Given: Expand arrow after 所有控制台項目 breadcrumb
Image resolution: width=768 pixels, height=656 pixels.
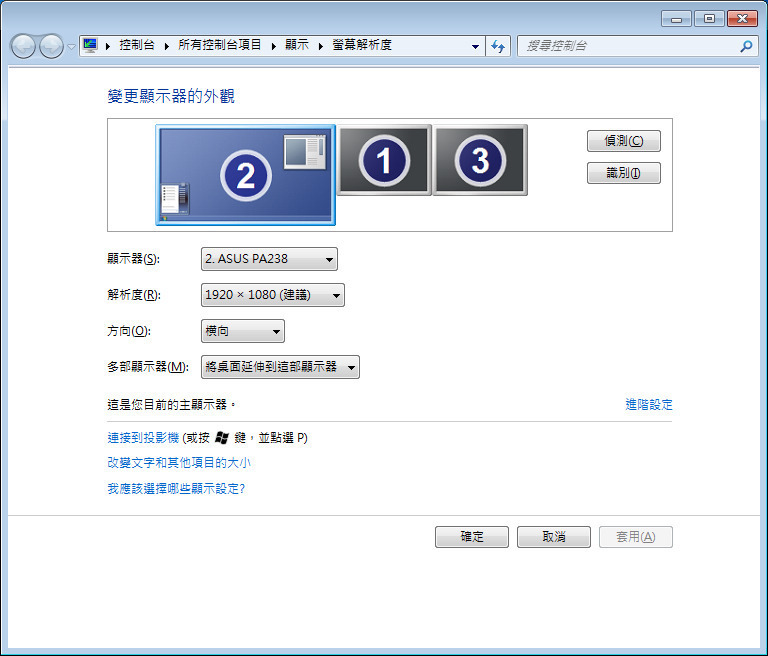Looking at the screenshot, I should point(273,46).
